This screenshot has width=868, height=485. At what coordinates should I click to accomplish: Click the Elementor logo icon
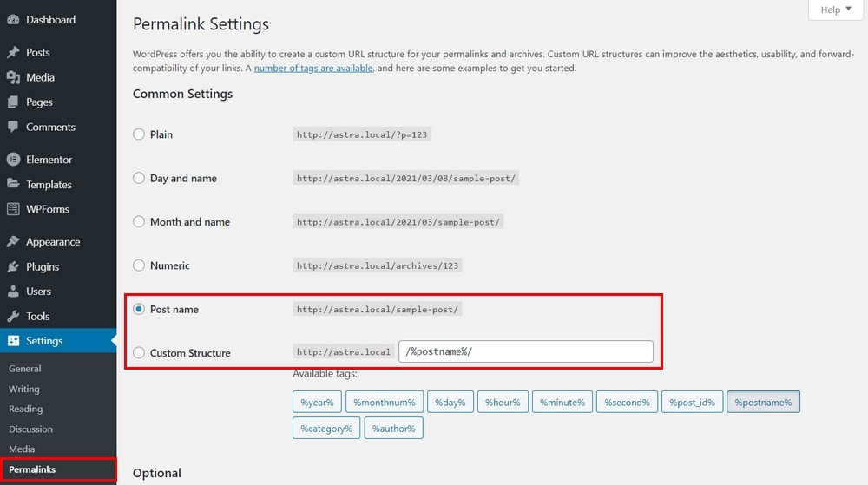(x=13, y=160)
